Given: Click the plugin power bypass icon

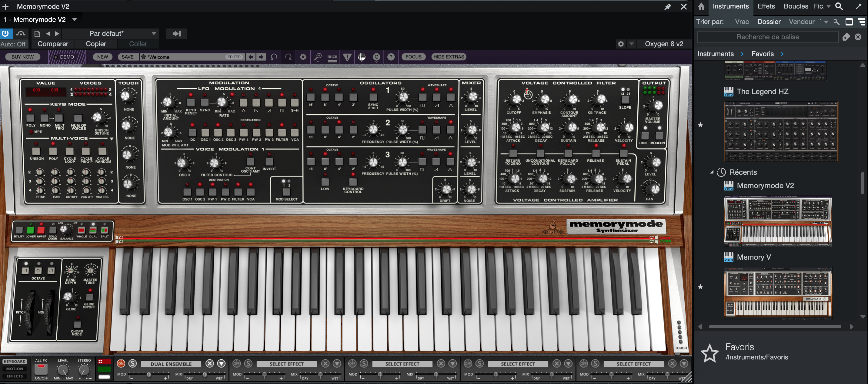Looking at the screenshot, I should [5, 33].
